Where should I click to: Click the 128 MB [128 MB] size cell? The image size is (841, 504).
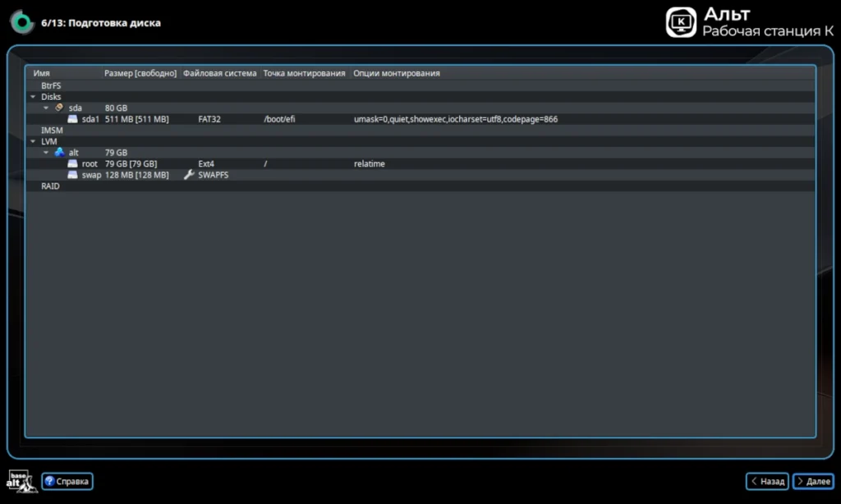[137, 175]
